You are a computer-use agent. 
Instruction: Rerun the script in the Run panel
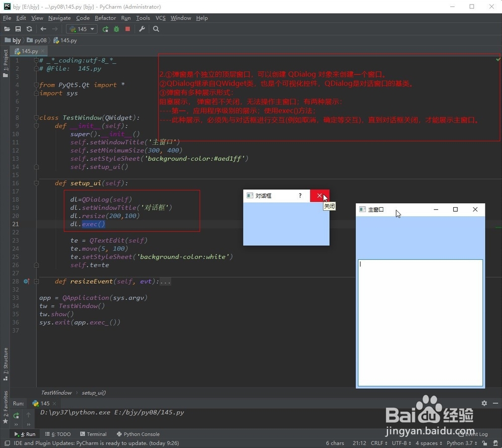coord(16,415)
